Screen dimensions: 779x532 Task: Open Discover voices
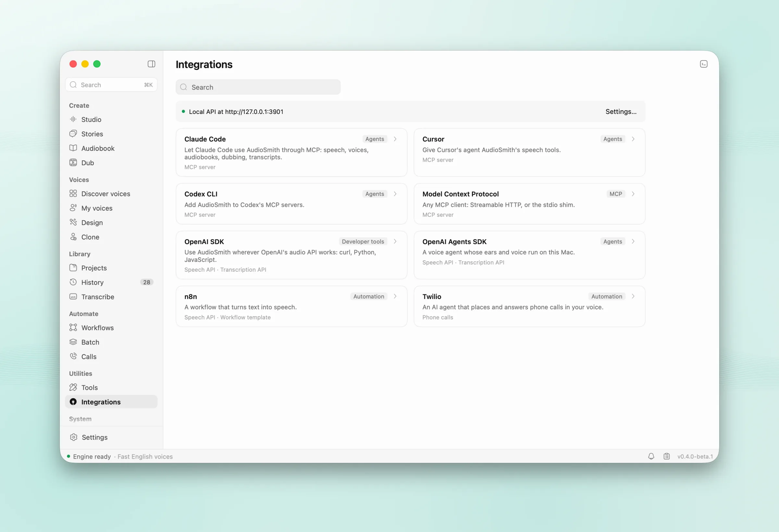pos(111,194)
